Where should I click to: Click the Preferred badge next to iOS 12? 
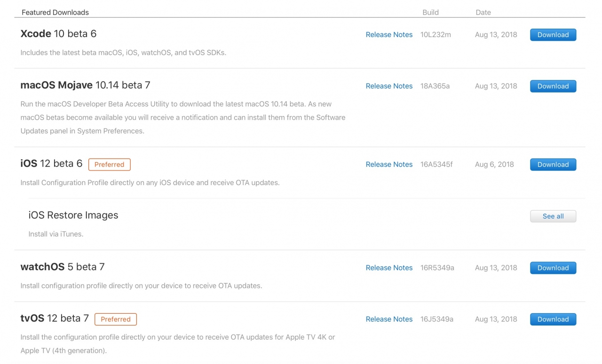pos(109,164)
